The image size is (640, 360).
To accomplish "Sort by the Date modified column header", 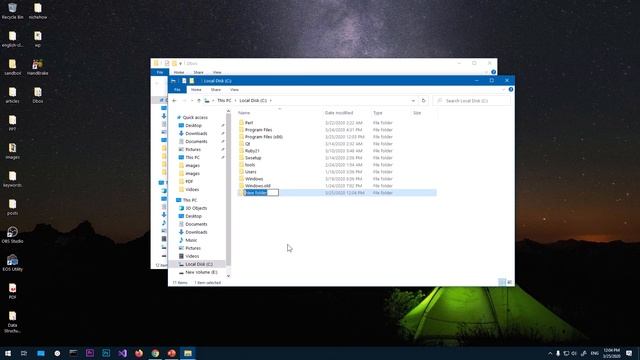I will [x=339, y=113].
